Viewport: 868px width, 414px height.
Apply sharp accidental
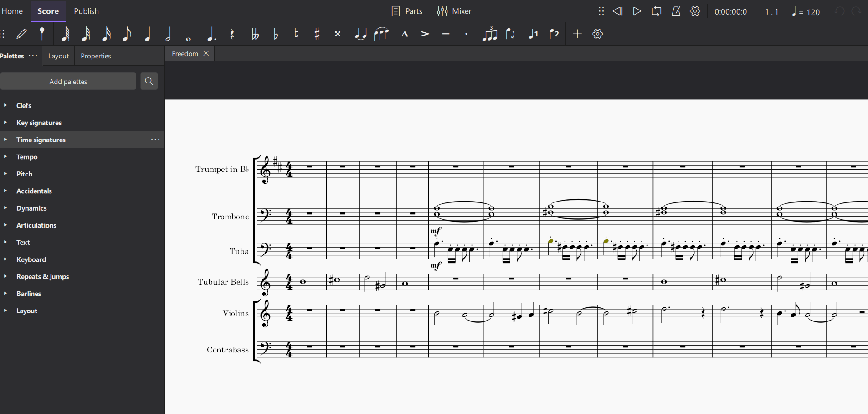(317, 34)
